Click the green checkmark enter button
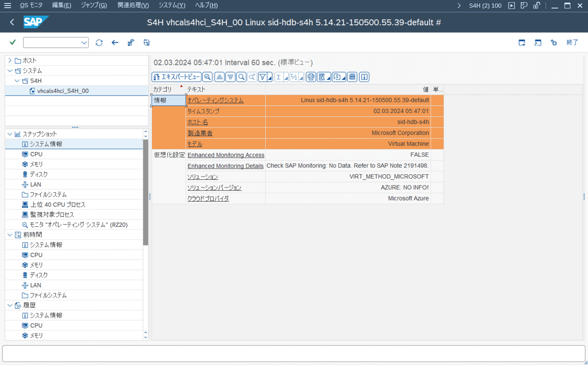588x365 pixels. click(x=13, y=43)
